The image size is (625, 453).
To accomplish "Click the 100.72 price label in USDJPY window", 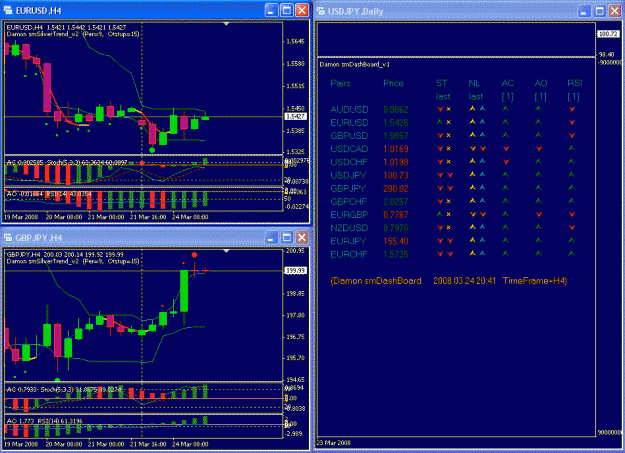I will pyautogui.click(x=608, y=34).
